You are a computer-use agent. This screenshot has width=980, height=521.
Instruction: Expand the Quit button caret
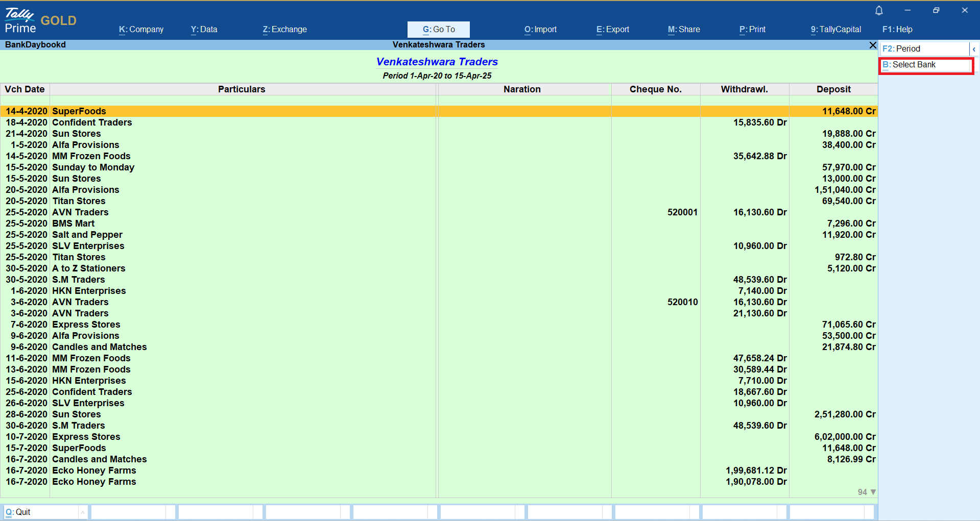coord(83,512)
